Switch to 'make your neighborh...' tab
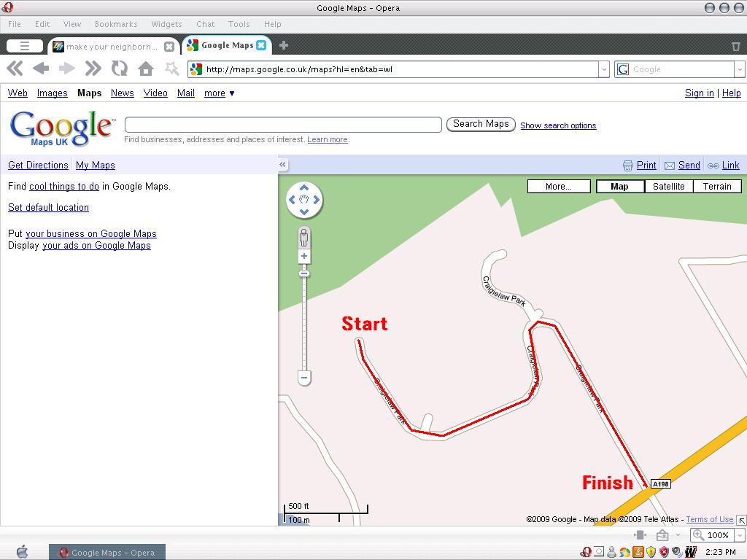The height and width of the screenshot is (560, 747). coord(112,46)
